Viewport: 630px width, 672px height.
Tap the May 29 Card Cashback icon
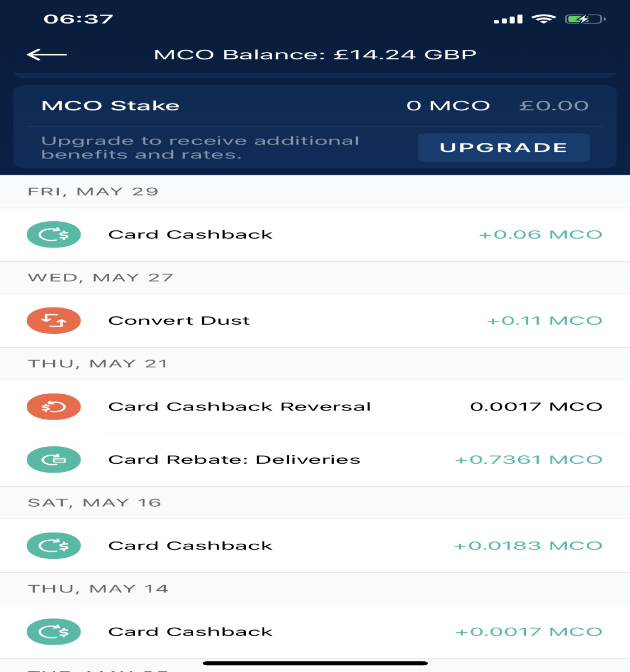click(x=54, y=235)
